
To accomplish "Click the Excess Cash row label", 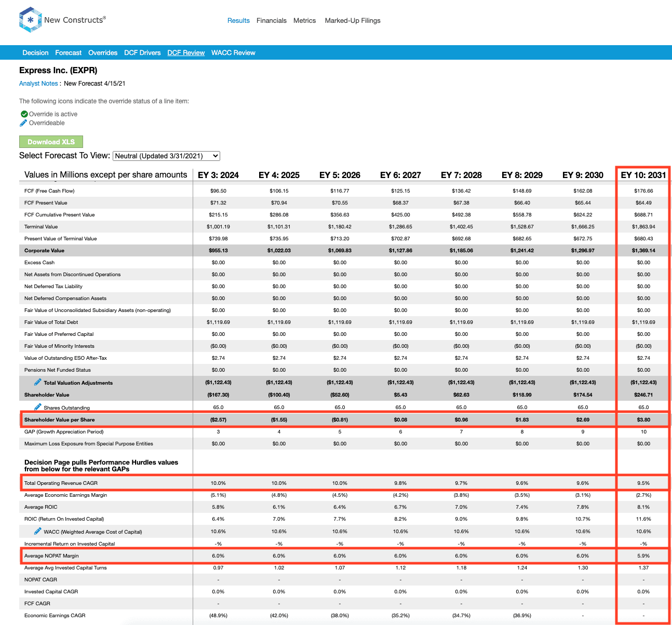I will [39, 263].
